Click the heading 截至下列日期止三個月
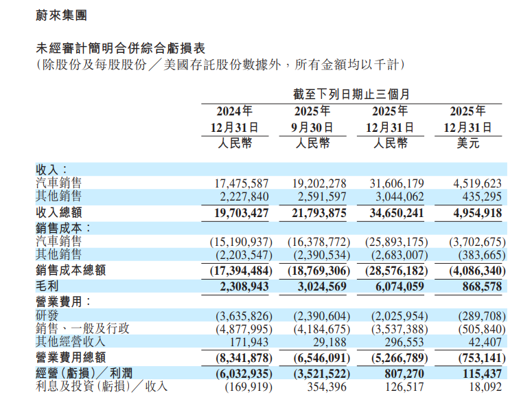Image resolution: width=532 pixels, height=406 pixels. (x=351, y=94)
